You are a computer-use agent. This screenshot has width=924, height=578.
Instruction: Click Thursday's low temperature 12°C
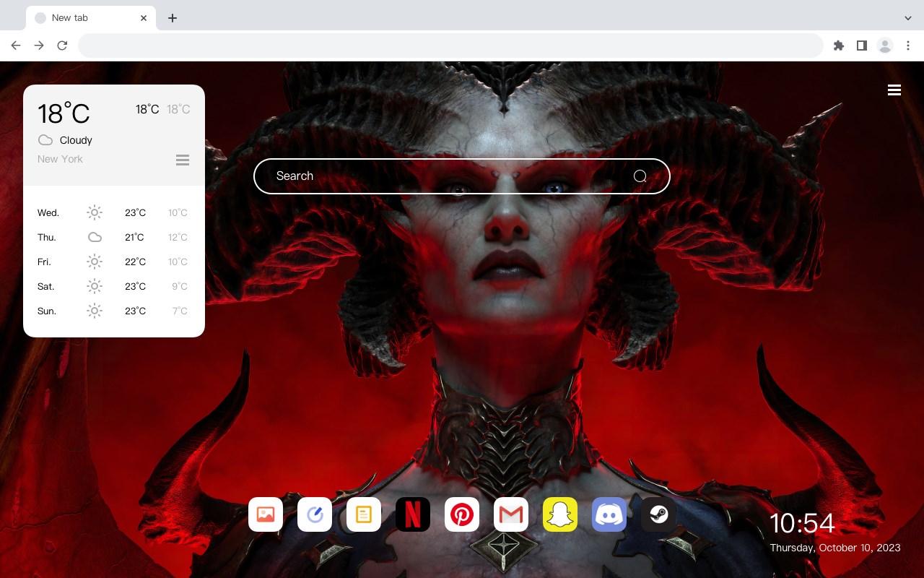tap(178, 238)
